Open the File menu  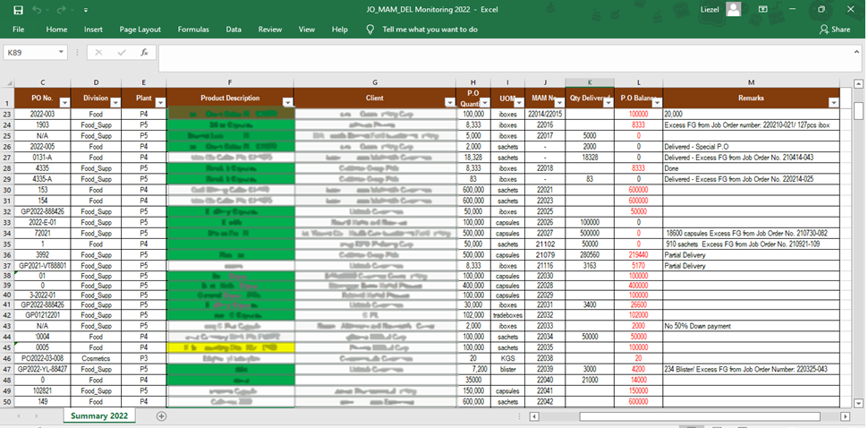pyautogui.click(x=18, y=30)
